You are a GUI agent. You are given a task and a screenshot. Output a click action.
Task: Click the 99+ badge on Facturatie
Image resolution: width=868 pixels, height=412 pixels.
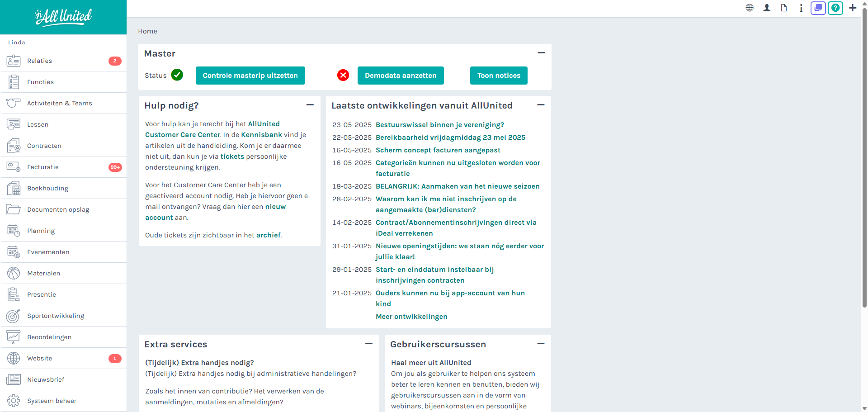point(115,167)
